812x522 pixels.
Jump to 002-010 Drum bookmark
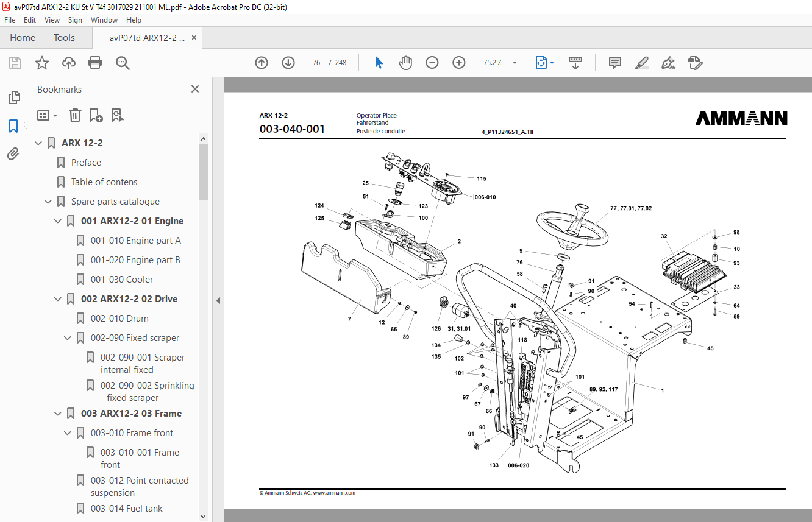[x=119, y=319]
